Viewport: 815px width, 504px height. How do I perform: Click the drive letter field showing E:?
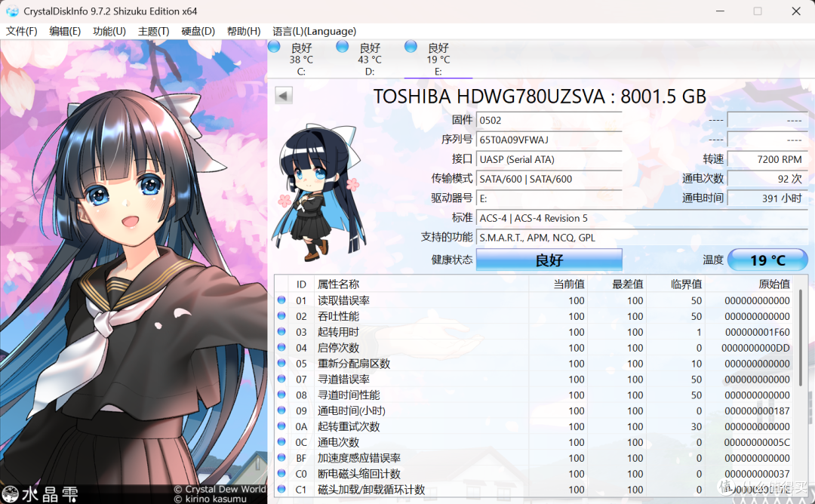[x=549, y=198]
